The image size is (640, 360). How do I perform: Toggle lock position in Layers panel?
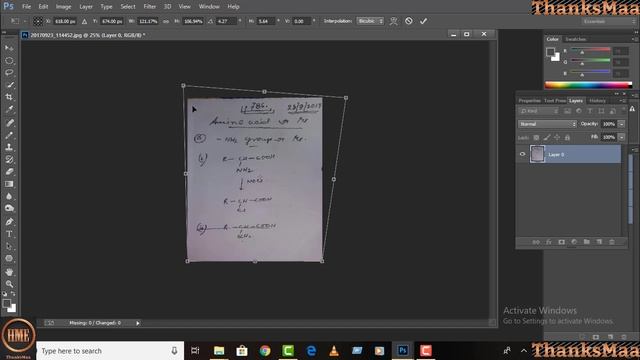coord(557,138)
